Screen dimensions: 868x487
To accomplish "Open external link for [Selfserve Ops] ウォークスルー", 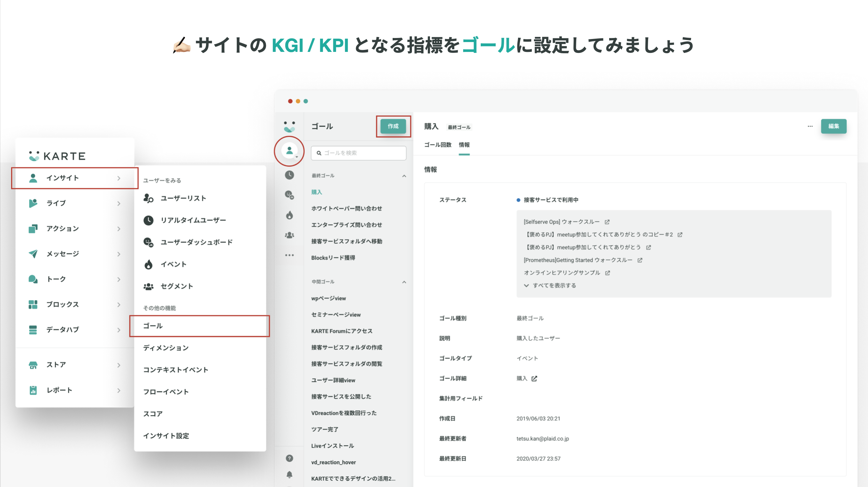I will (607, 222).
